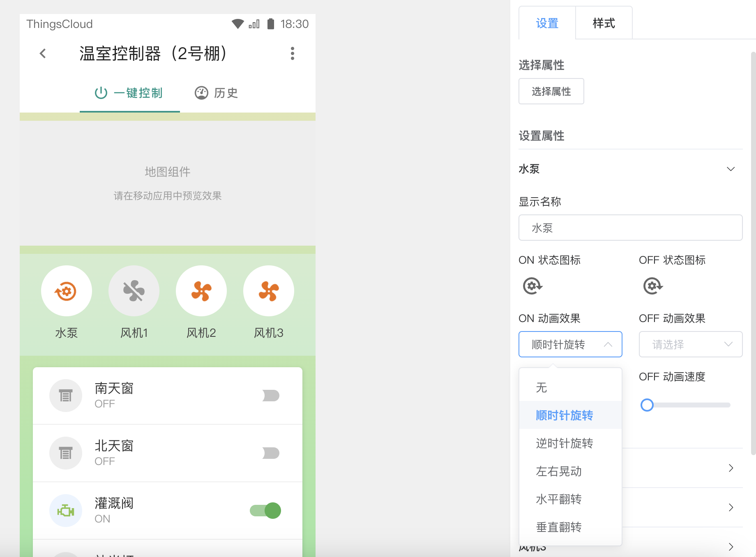Viewport: 756px width, 557px height.
Task: Switch to the 历史 tab
Action: point(216,93)
